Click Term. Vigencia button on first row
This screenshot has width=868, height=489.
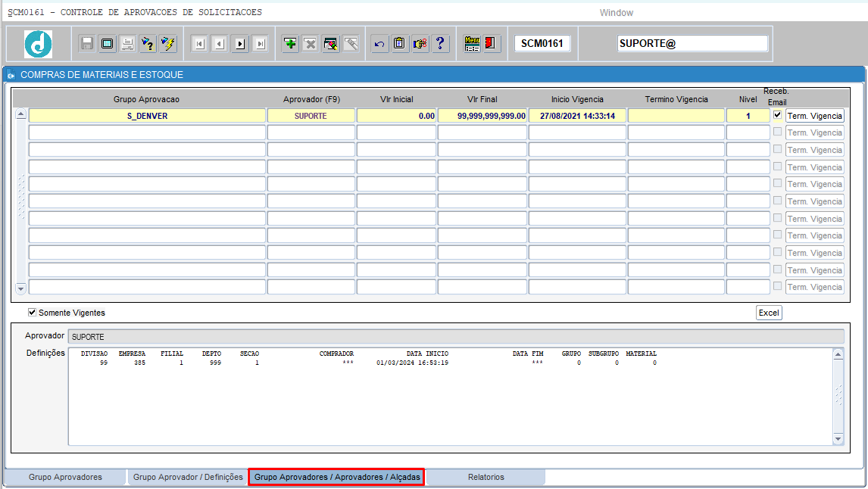tap(814, 116)
